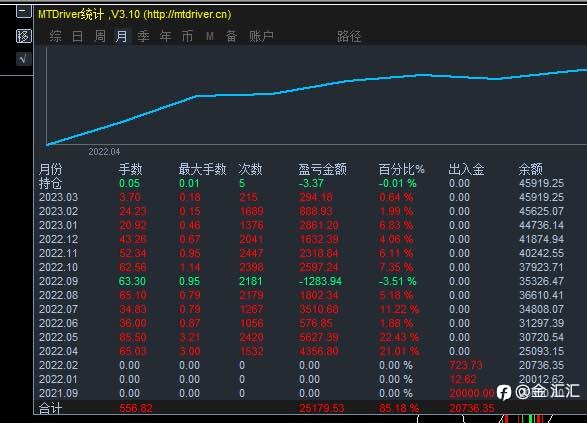
Task: Open the 路径 path tab
Action: (x=349, y=36)
